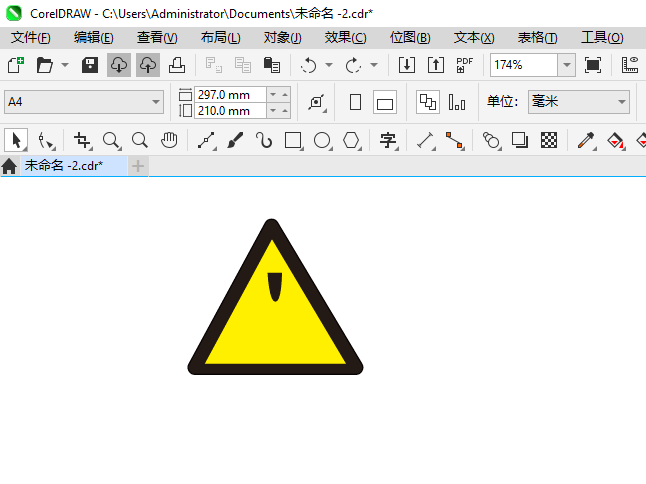
Task: Open the 对象(J) menu
Action: pos(283,37)
